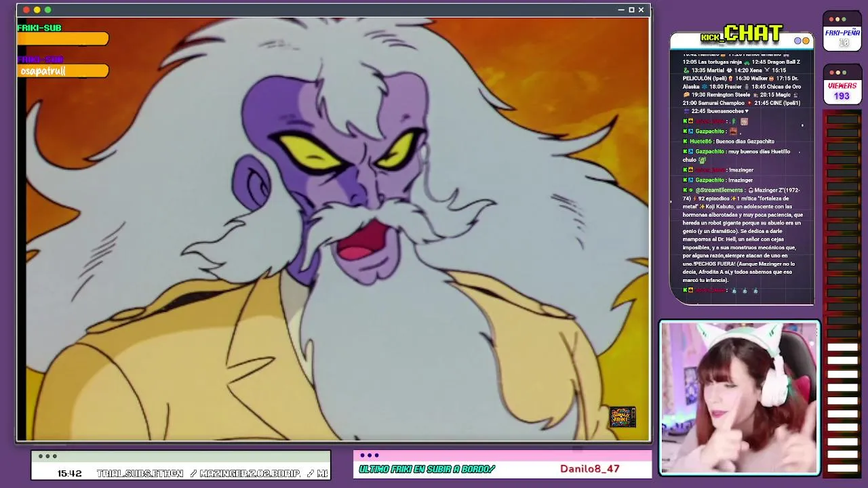Click the orange bar under FRIKI-SUB
Viewport: 868px width, 488px height.
(x=63, y=40)
